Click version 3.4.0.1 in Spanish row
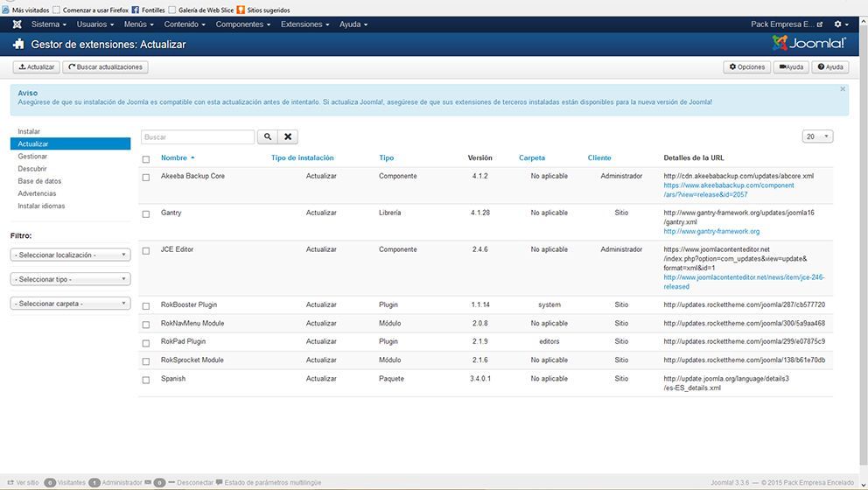 coord(480,379)
